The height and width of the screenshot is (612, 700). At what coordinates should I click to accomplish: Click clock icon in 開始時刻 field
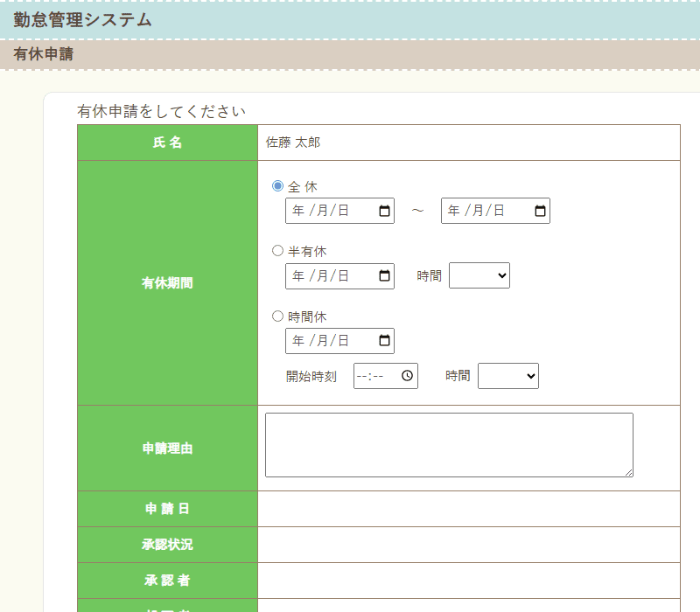tap(407, 376)
